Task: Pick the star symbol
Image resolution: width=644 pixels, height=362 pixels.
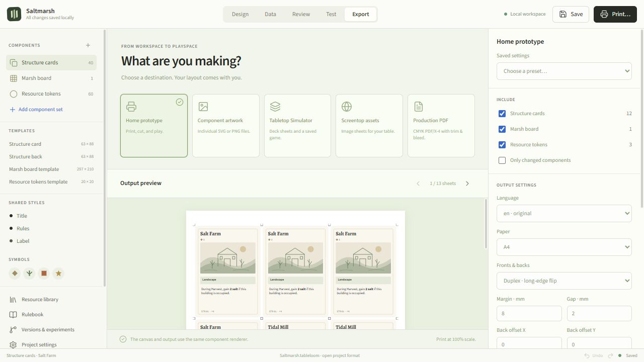Action: pos(58,274)
